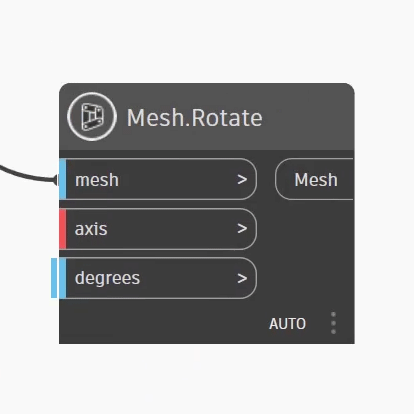Click the AUTO lacing indicator

click(x=287, y=324)
